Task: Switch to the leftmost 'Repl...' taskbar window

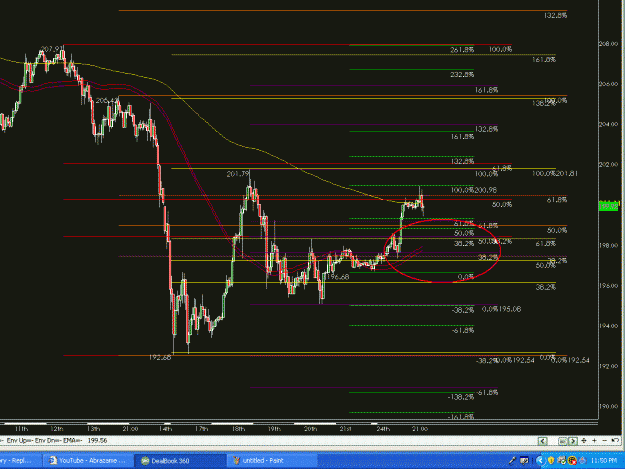Action: click(x=19, y=460)
